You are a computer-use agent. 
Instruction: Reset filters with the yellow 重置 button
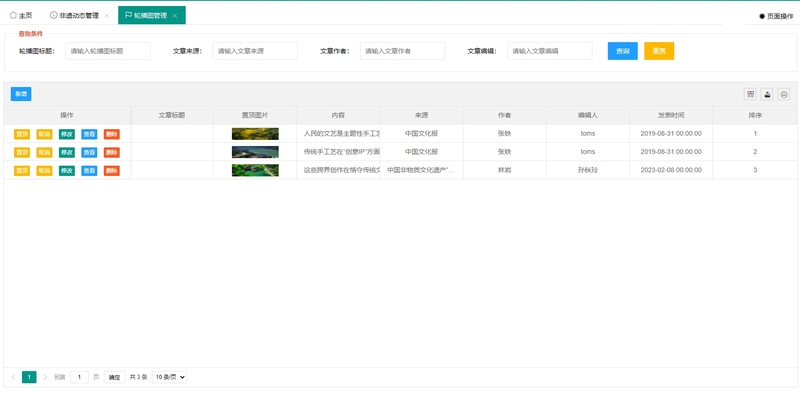point(659,51)
